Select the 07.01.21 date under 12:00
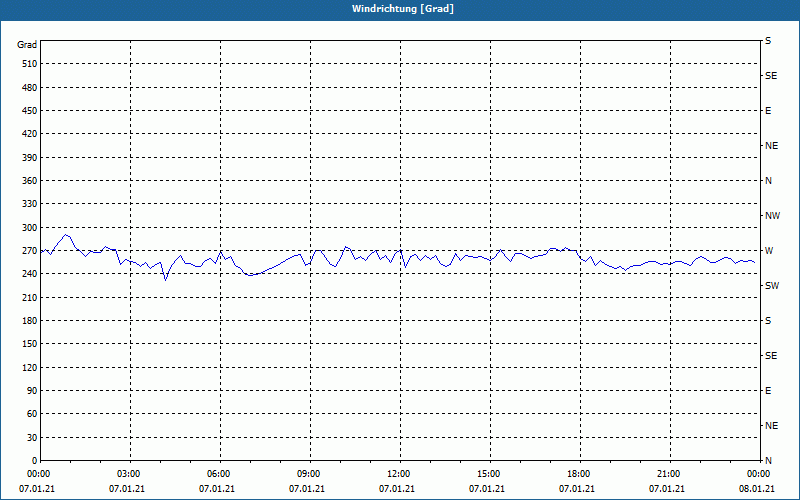This screenshot has width=800, height=500. [x=396, y=489]
